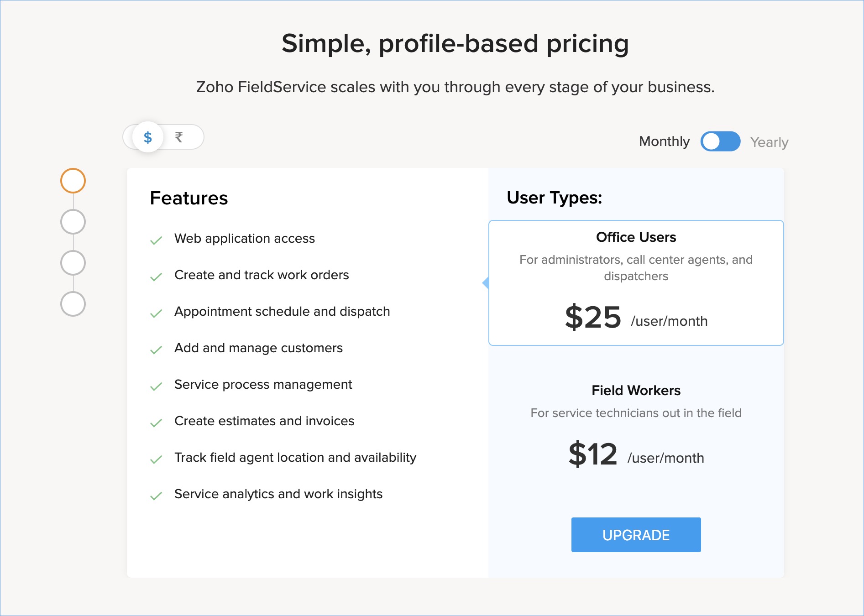Click the Office Users card pointer arrow
This screenshot has width=864, height=616.
pyautogui.click(x=486, y=283)
